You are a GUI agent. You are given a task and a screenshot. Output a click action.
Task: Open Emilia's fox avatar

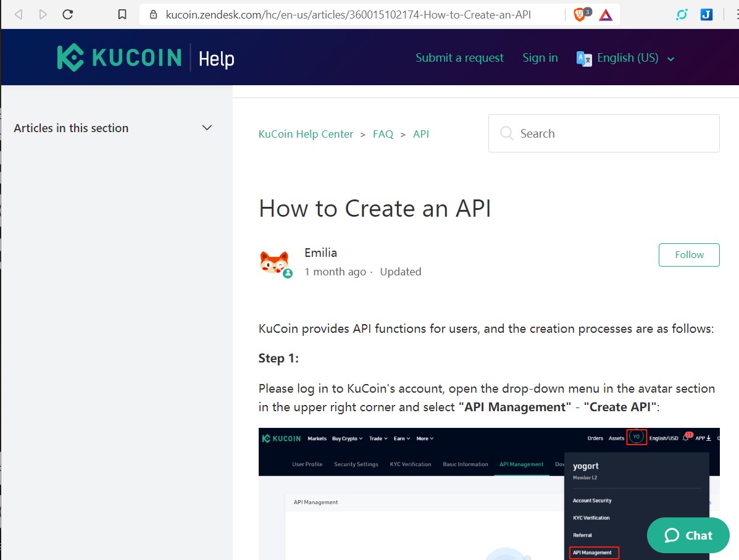(x=275, y=262)
